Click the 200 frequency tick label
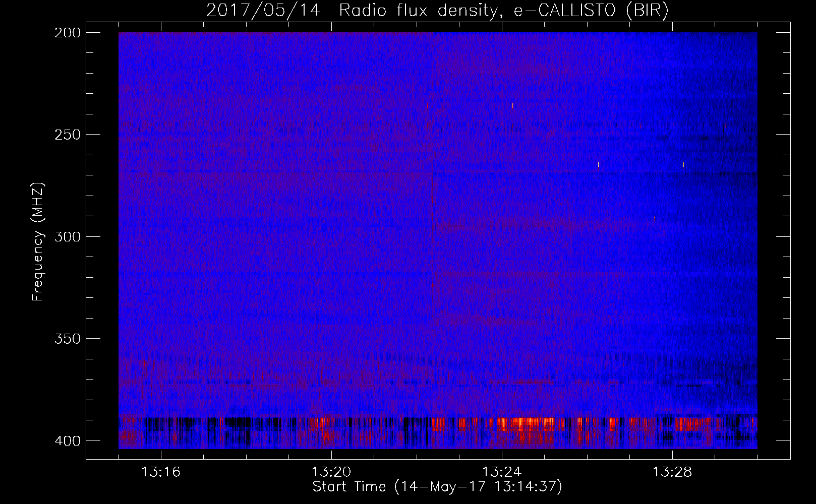Screen dimensions: 816x504 pyautogui.click(x=68, y=33)
